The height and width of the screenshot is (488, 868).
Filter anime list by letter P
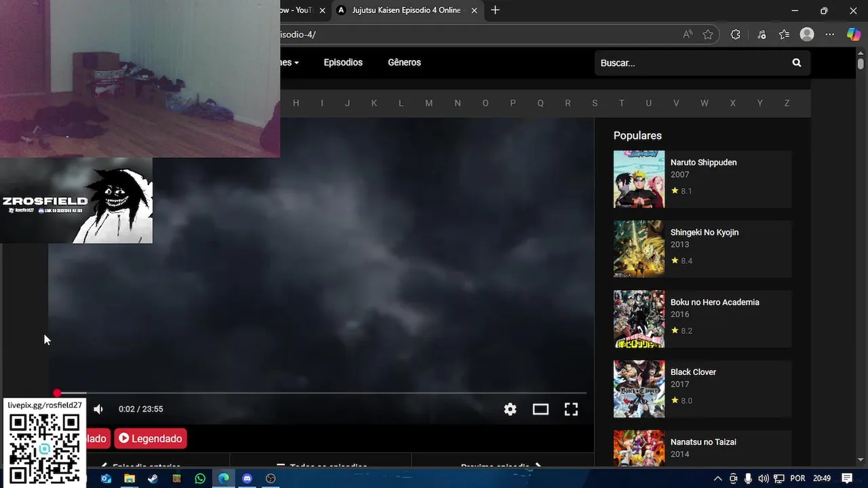(x=513, y=103)
